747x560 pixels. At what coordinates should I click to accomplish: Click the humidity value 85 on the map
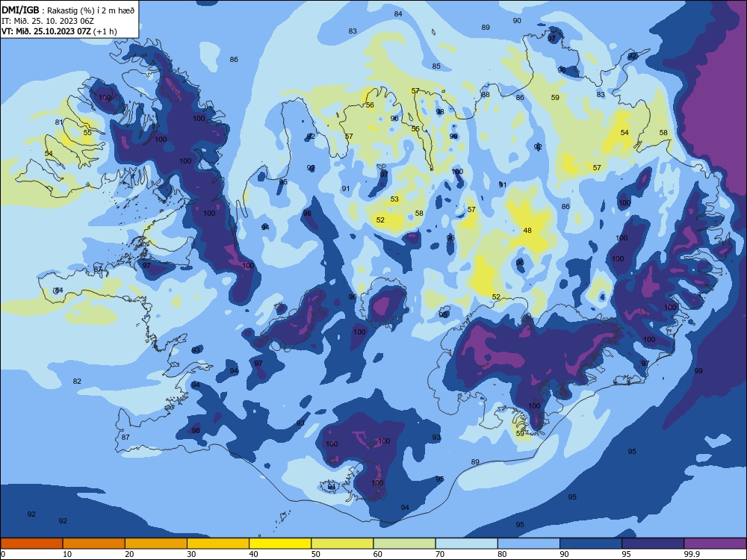click(436, 66)
